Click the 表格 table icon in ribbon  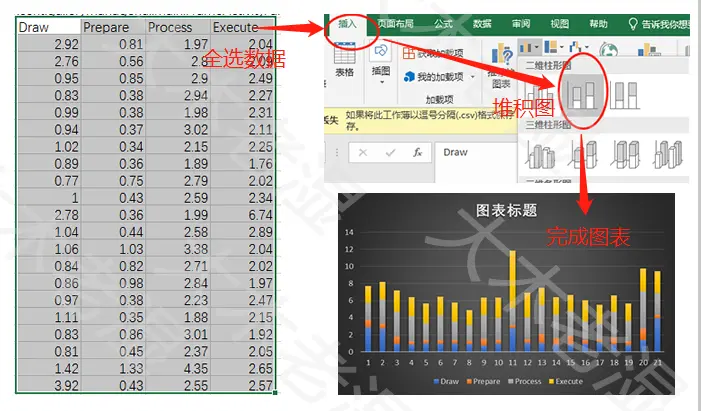coord(344,56)
